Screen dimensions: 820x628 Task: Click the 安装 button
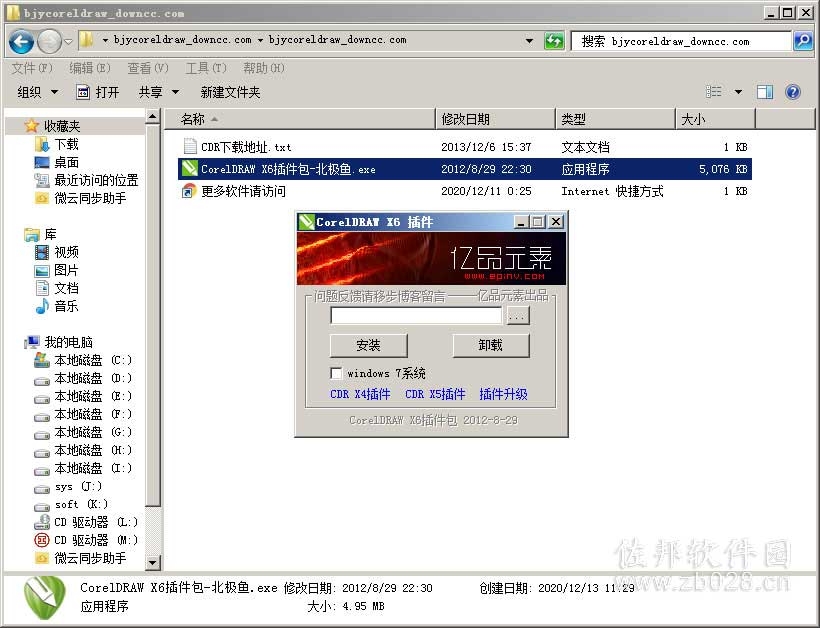[x=368, y=345]
